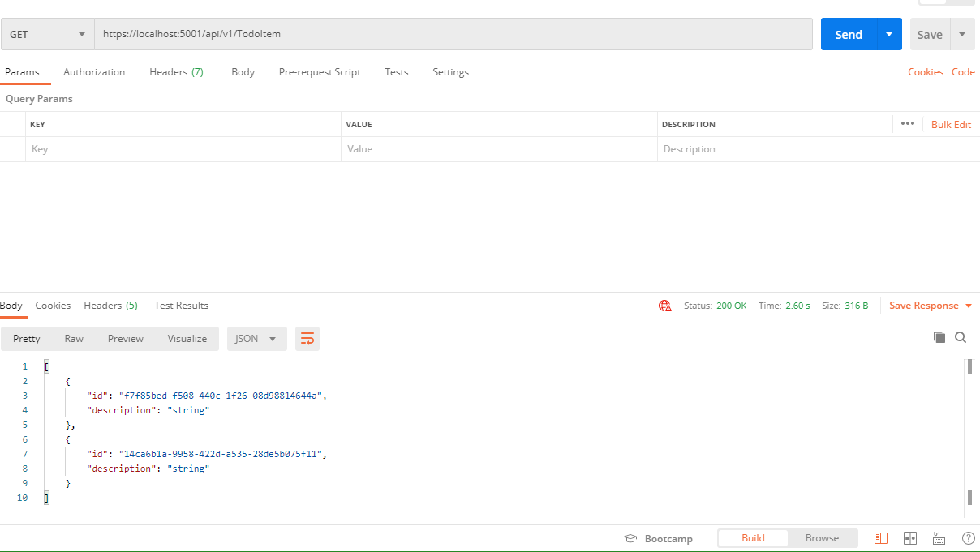Select the Build view toggle

click(x=752, y=537)
